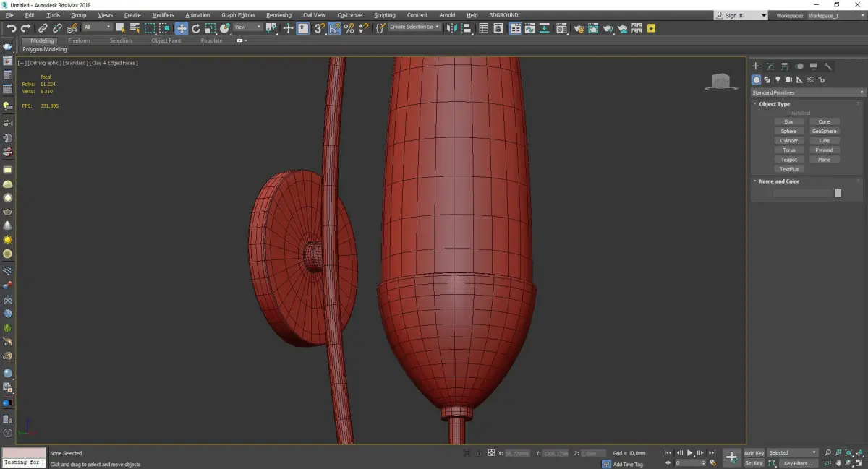
Task: Click the Undo arrow icon
Action: click(x=11, y=28)
